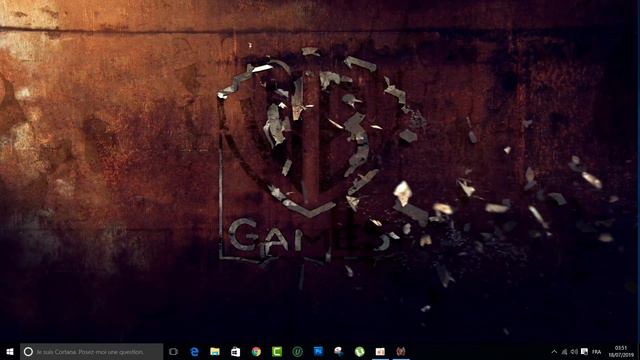Open the round green-outlined taskbar icon
Viewport: 640px width, 360px height.
tap(298, 351)
